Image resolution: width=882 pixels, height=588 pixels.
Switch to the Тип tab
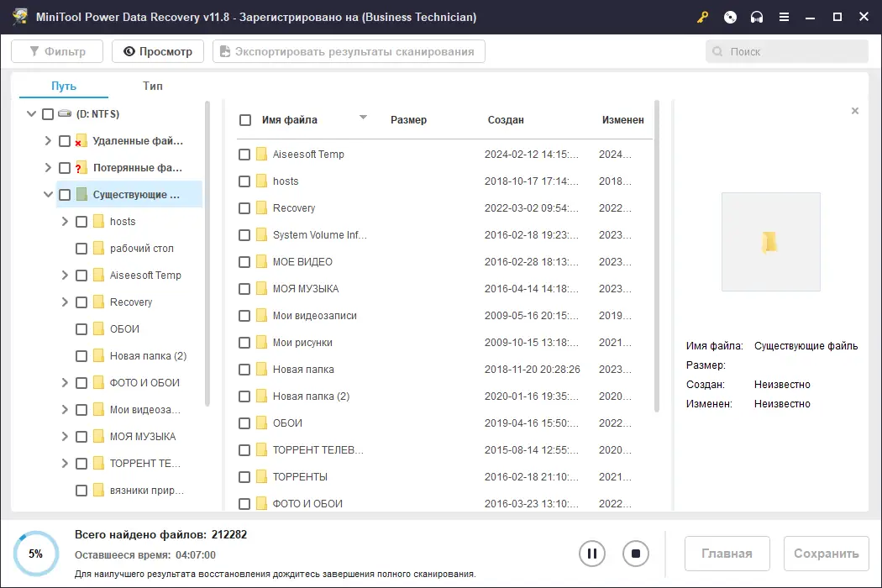(152, 86)
